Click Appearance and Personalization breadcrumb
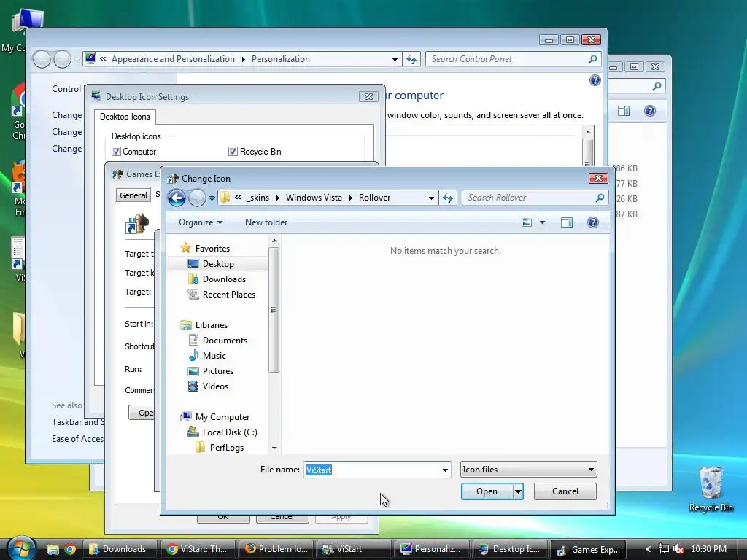The height and width of the screenshot is (560, 747). 173,59
